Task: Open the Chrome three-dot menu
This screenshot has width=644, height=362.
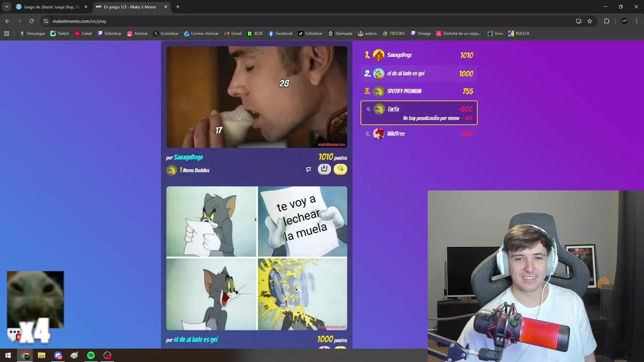Action: (x=637, y=21)
